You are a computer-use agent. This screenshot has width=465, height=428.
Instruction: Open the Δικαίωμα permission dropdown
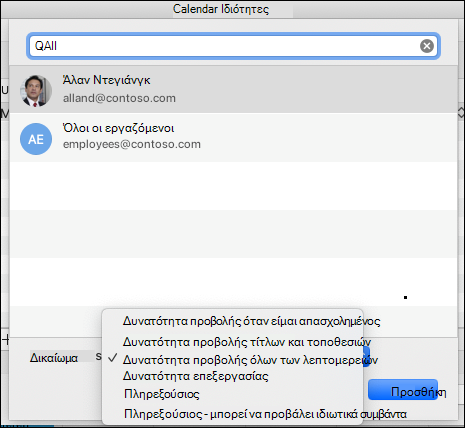click(99, 357)
